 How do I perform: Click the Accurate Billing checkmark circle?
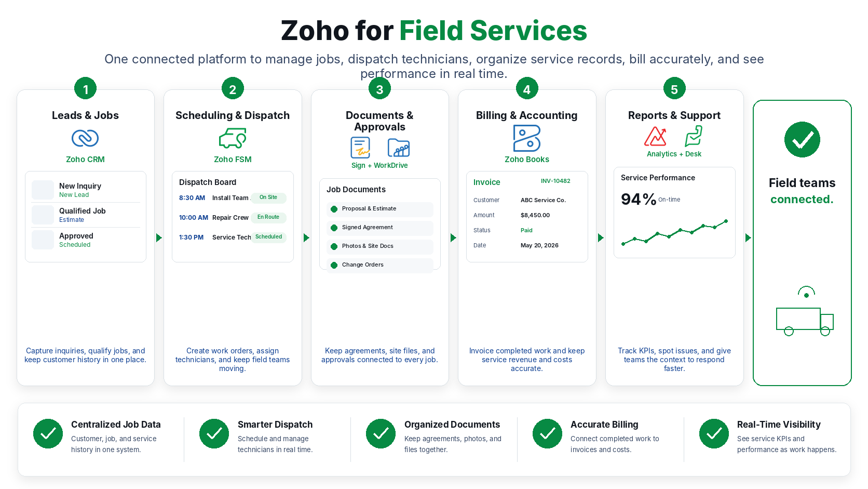click(547, 433)
